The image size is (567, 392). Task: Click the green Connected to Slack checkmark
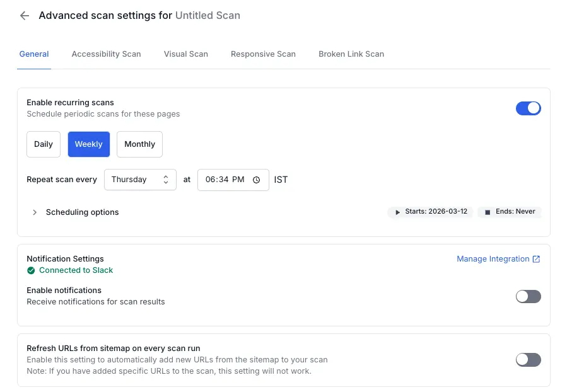coord(31,270)
